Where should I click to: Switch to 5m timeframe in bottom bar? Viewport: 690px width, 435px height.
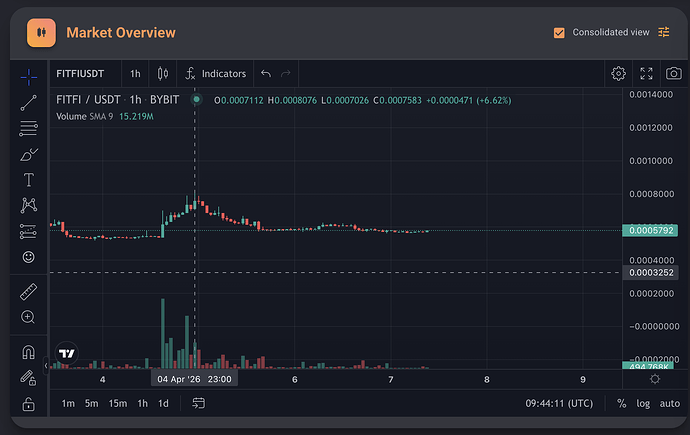pos(92,403)
